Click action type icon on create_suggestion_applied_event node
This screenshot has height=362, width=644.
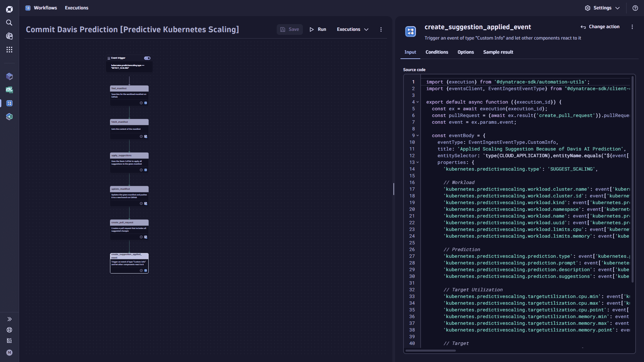[146, 270]
